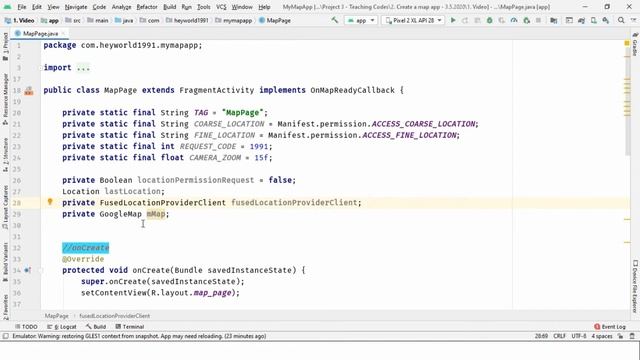Open the Event Log

pos(610,327)
